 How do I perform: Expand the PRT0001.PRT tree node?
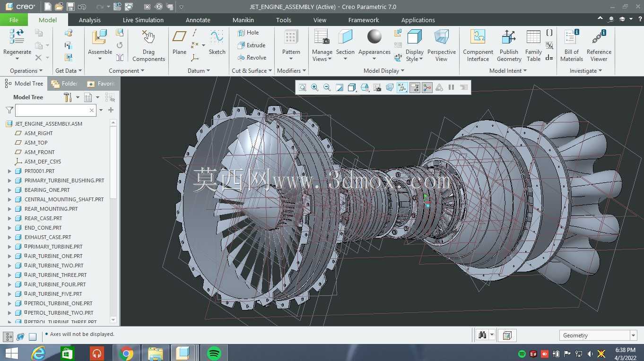tap(9, 171)
